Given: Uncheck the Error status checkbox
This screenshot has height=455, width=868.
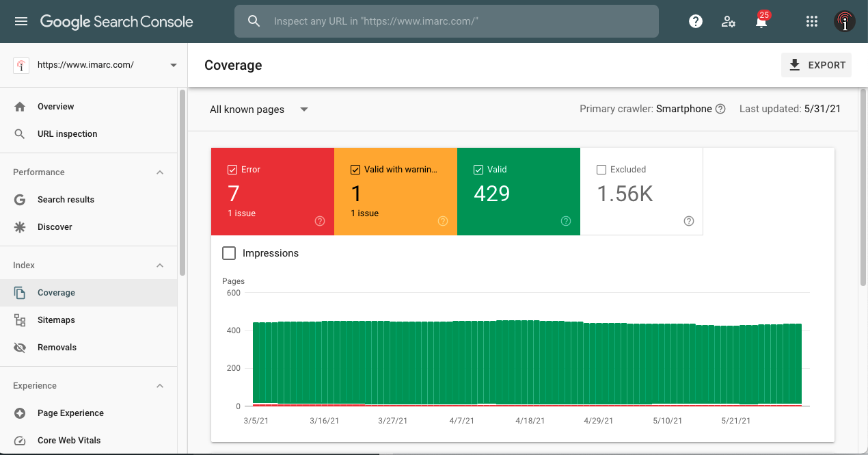Looking at the screenshot, I should click(x=232, y=169).
